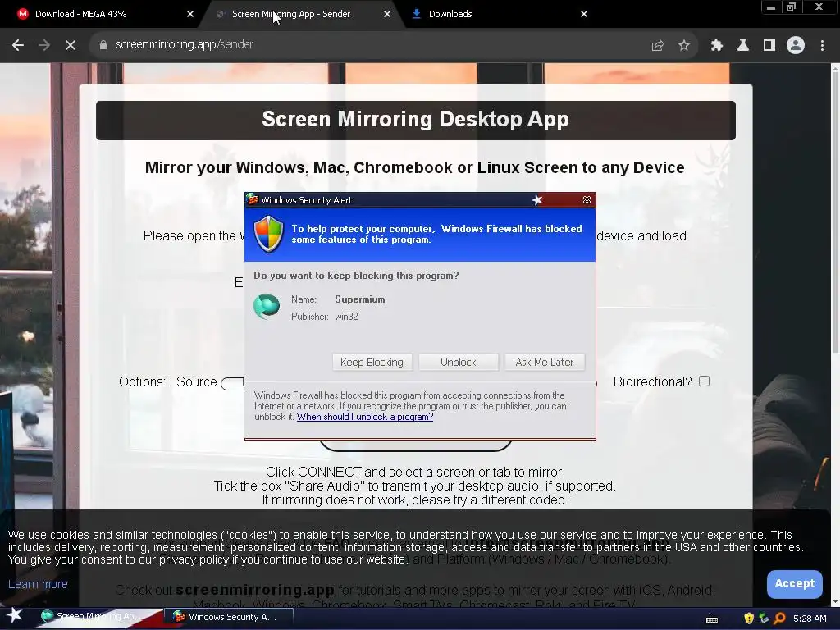Open the browser extensions puzzle icon

click(717, 46)
